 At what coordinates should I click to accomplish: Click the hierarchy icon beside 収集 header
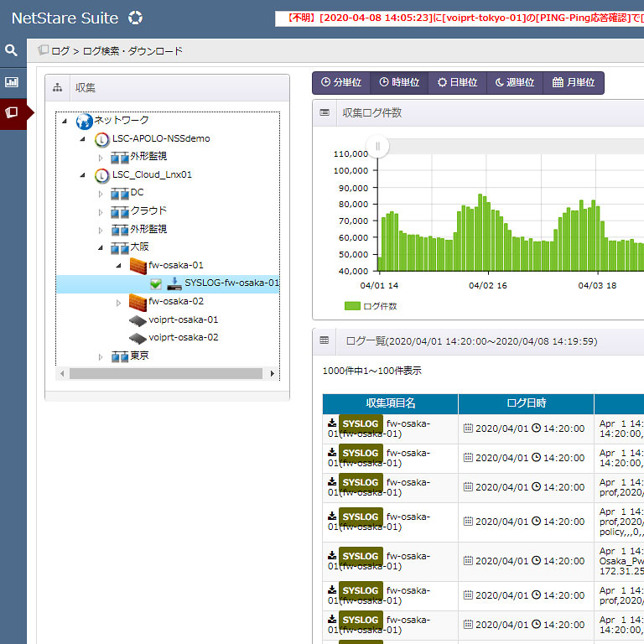coord(58,87)
